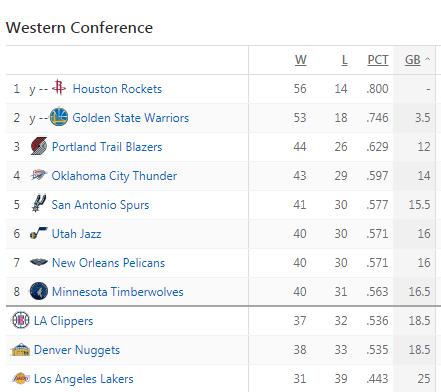Sort standings by L column header
Image resolution: width=441 pixels, height=392 pixels.
(x=345, y=60)
